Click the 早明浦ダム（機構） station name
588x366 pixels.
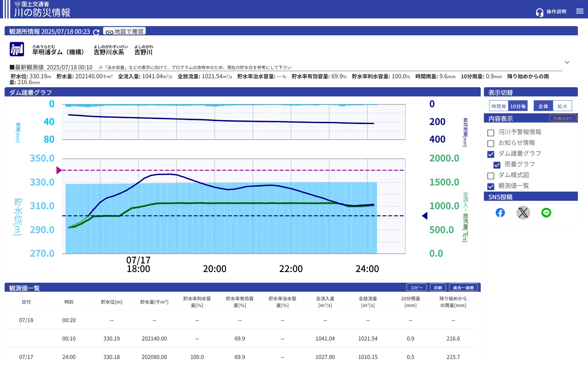(x=58, y=52)
